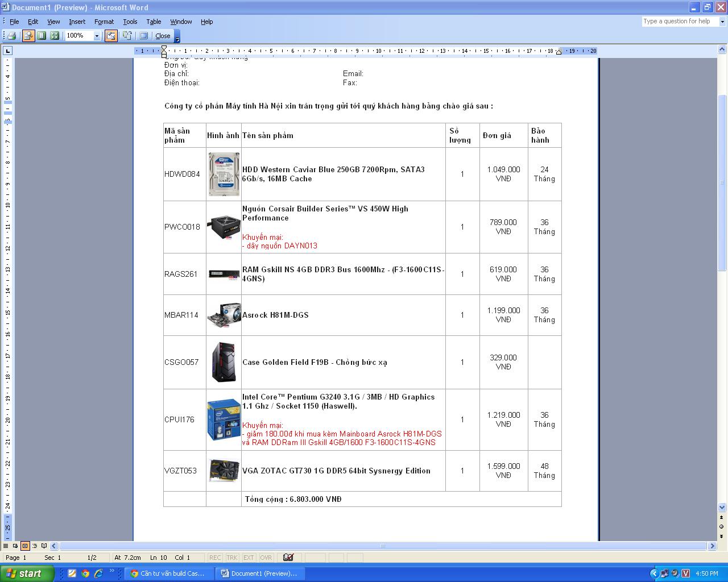Viewport: 728px width, 582px height.
Task: Toggle EXT extend selection indicator
Action: pos(249,558)
